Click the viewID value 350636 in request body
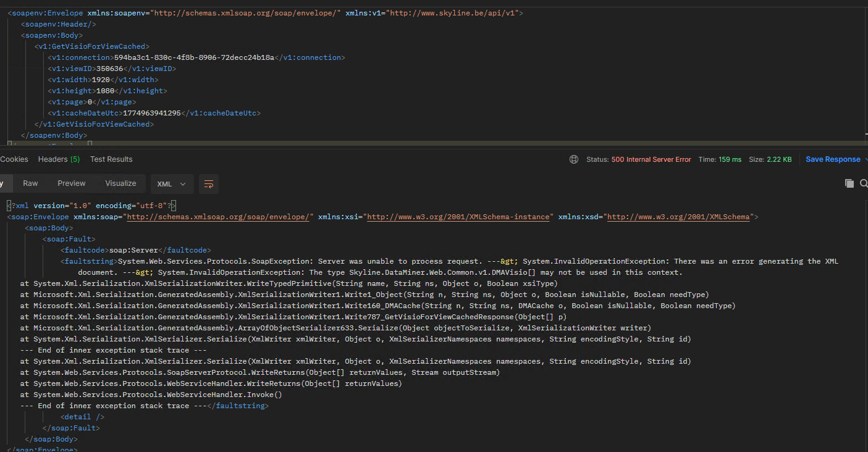 pos(110,69)
